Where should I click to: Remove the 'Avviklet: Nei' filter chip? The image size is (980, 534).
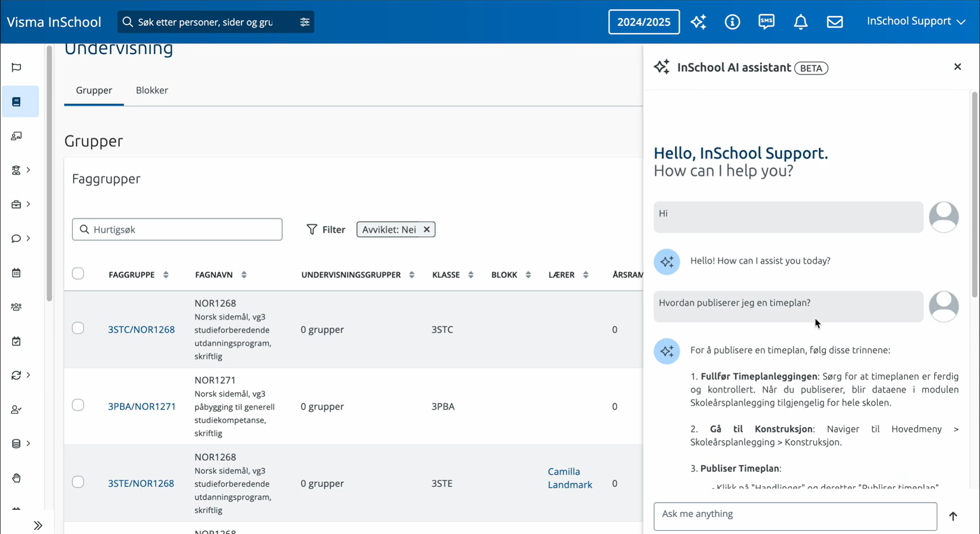(426, 230)
